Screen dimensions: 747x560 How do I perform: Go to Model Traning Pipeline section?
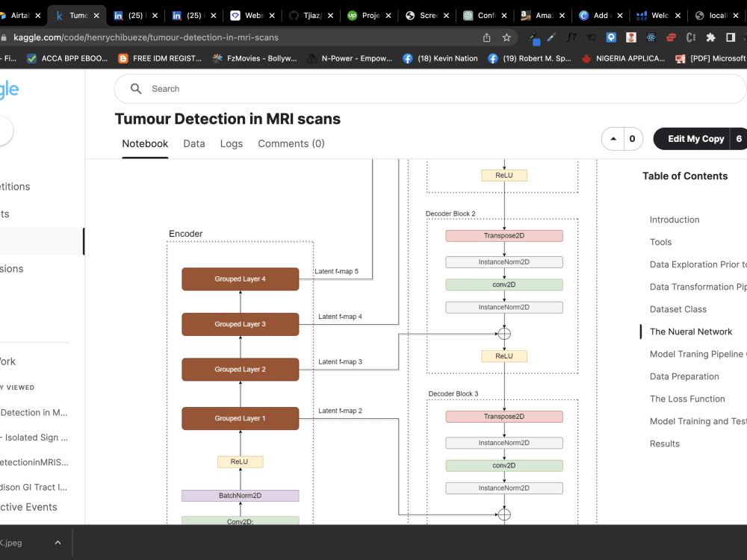pyautogui.click(x=698, y=354)
